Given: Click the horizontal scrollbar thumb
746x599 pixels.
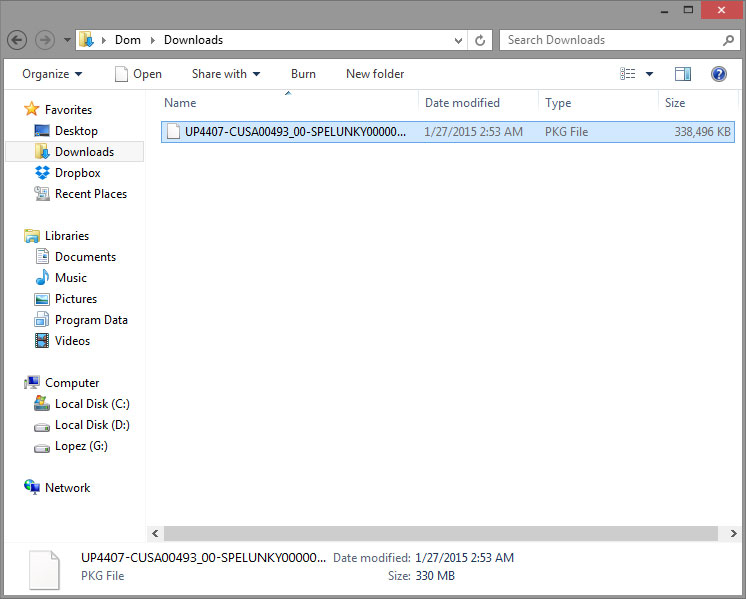Looking at the screenshot, I should coord(441,533).
